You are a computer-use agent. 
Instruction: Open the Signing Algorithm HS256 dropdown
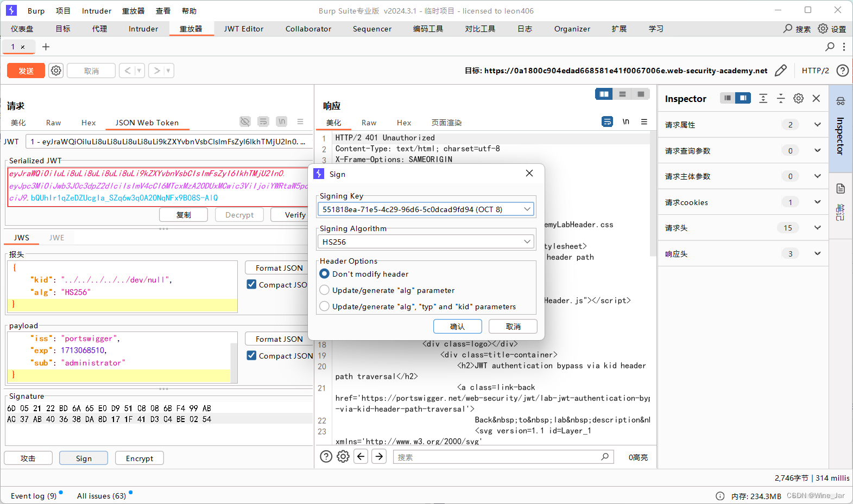pyautogui.click(x=426, y=242)
